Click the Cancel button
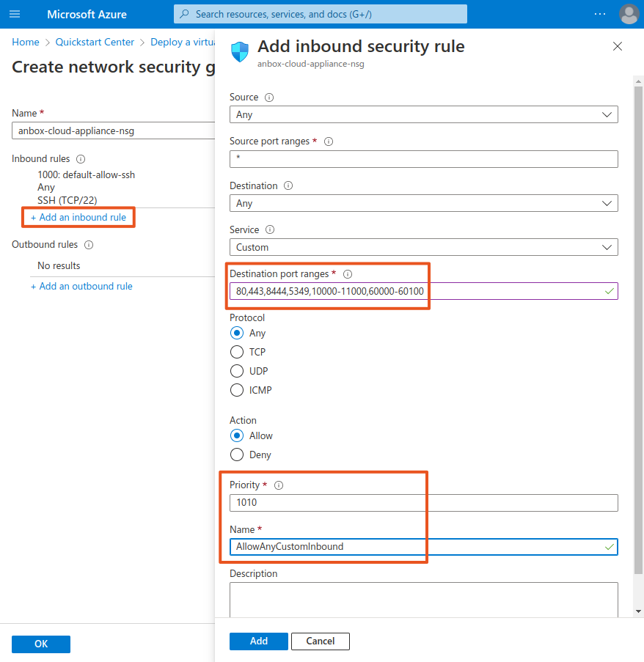Image resolution: width=644 pixels, height=662 pixels. [x=320, y=641]
